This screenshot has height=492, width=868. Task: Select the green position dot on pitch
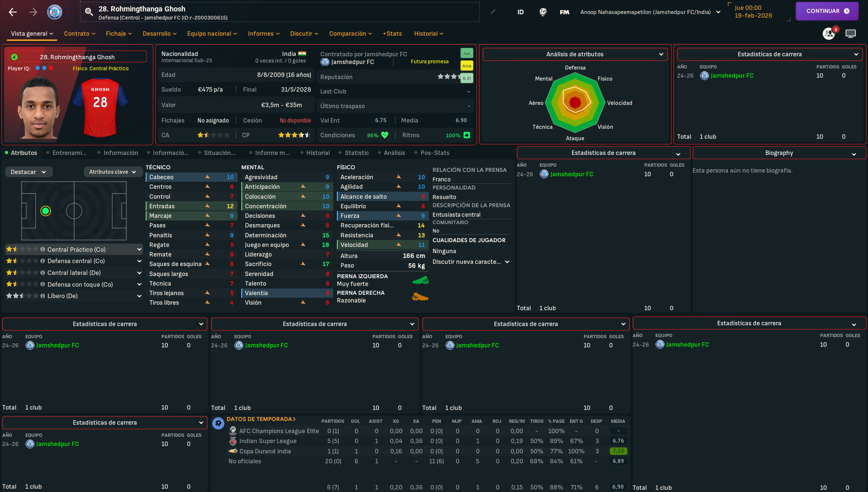pos(46,211)
